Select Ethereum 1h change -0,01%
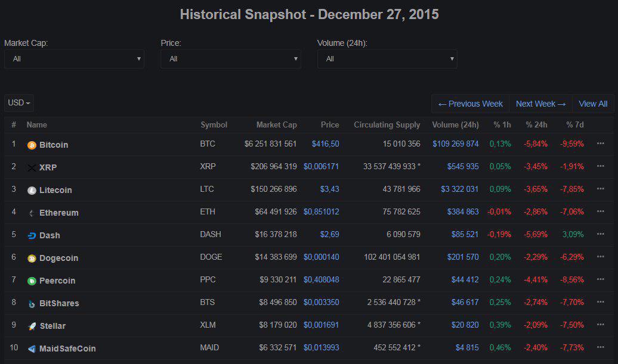The image size is (618, 364). (499, 211)
